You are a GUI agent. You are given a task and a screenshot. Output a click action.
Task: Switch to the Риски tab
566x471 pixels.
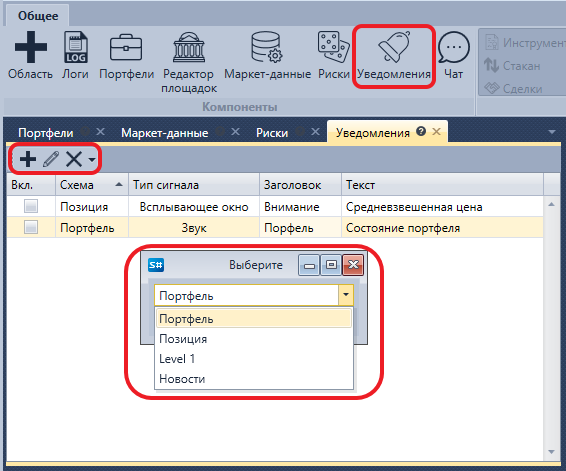272,133
